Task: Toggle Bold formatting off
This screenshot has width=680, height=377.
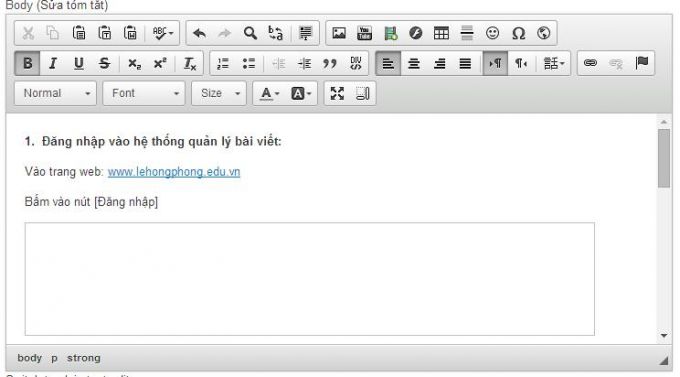Action: (x=27, y=63)
